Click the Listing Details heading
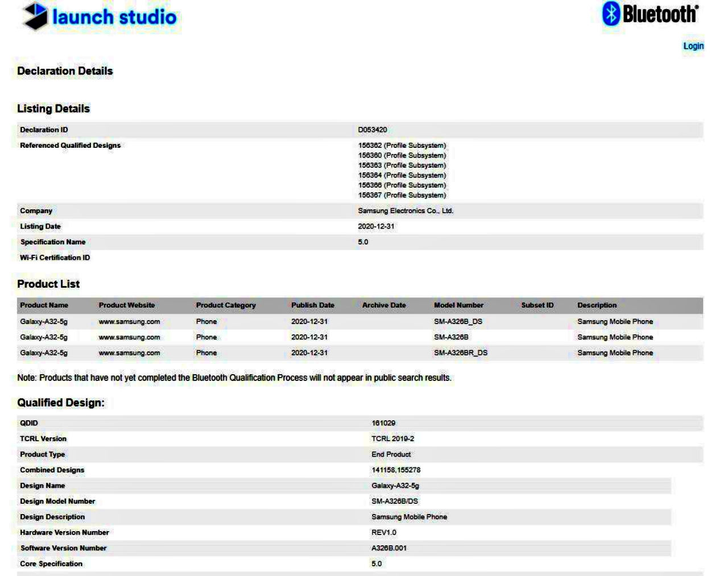 click(x=53, y=109)
